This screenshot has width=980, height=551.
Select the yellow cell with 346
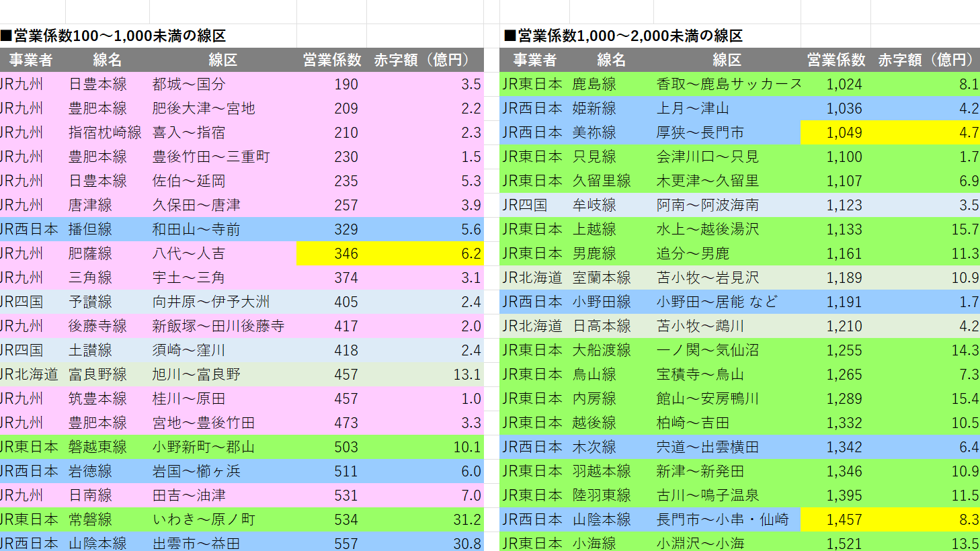(332, 253)
